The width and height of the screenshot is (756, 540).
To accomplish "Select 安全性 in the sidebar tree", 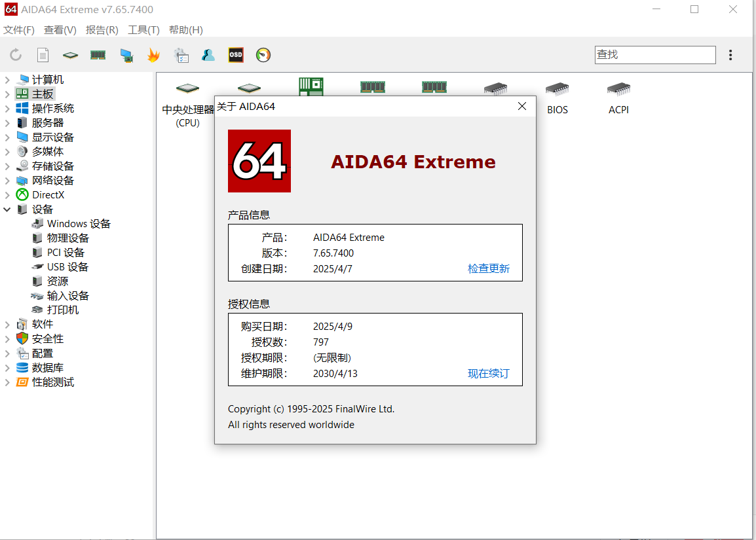I will point(48,338).
